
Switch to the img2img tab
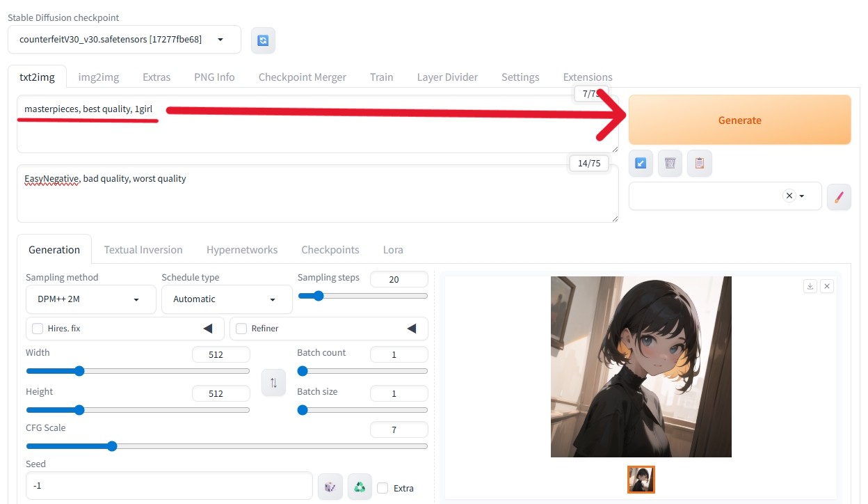(x=98, y=77)
